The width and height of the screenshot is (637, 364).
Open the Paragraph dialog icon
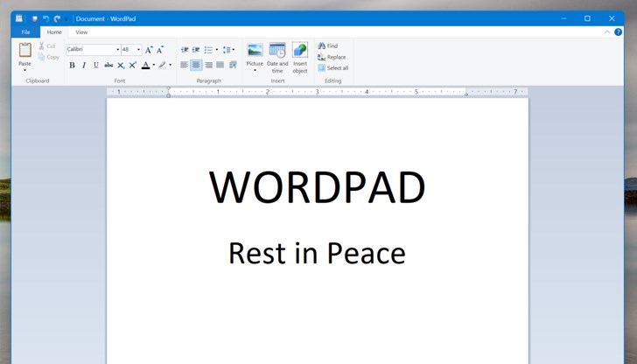(x=233, y=65)
